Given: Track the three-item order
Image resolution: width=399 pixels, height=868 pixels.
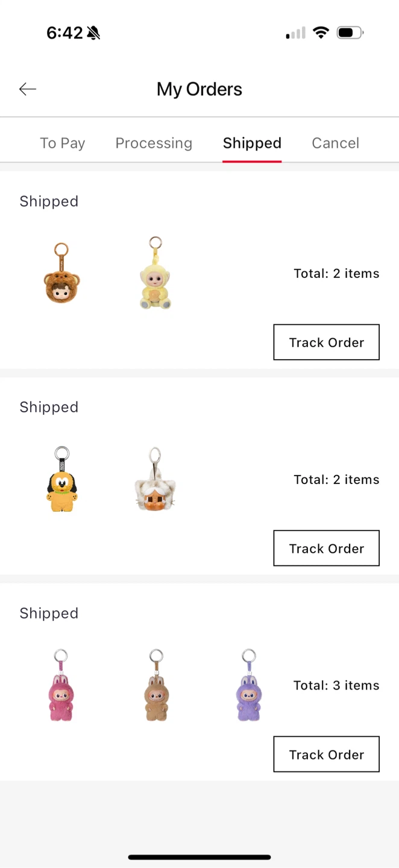Looking at the screenshot, I should (326, 755).
